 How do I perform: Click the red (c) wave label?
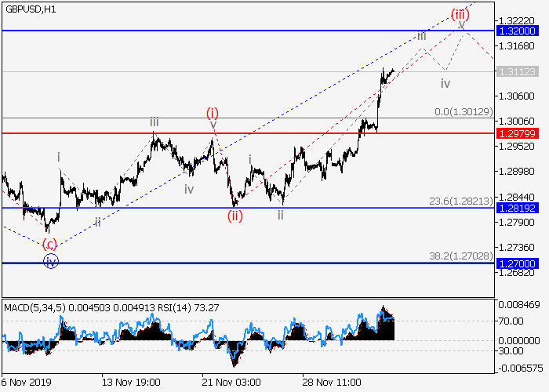[50, 244]
